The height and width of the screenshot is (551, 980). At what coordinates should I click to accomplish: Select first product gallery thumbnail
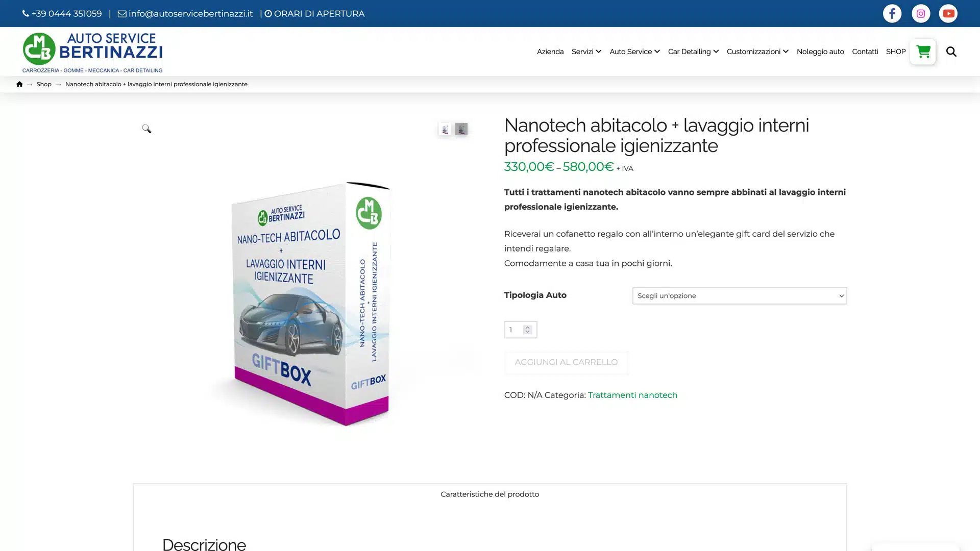tap(445, 129)
